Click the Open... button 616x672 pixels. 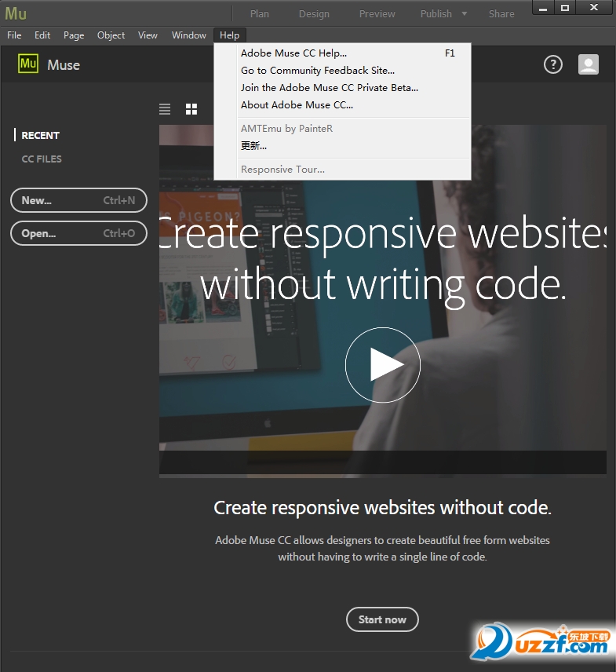pos(78,233)
